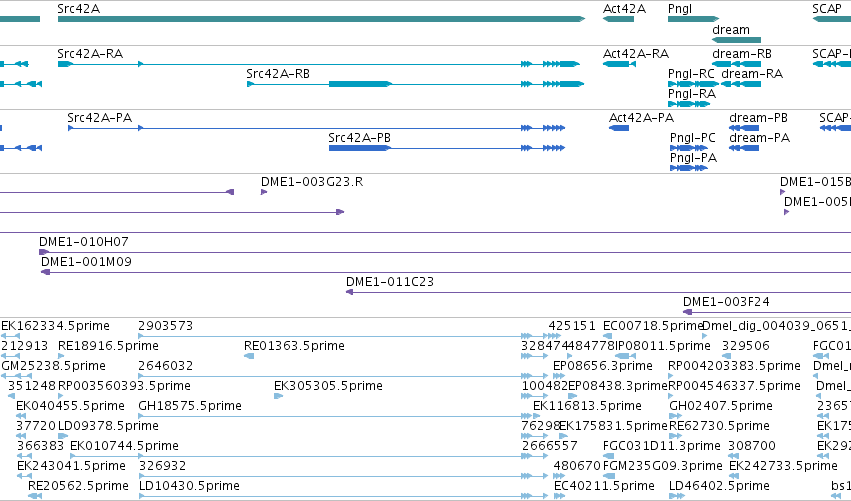Select EST EP08656.3prime

point(602,366)
